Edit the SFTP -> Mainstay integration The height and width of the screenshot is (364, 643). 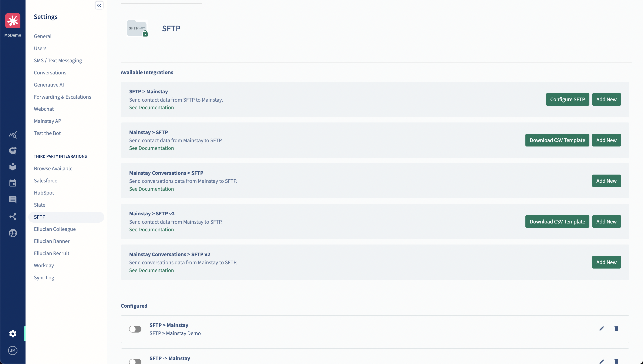[602, 361]
